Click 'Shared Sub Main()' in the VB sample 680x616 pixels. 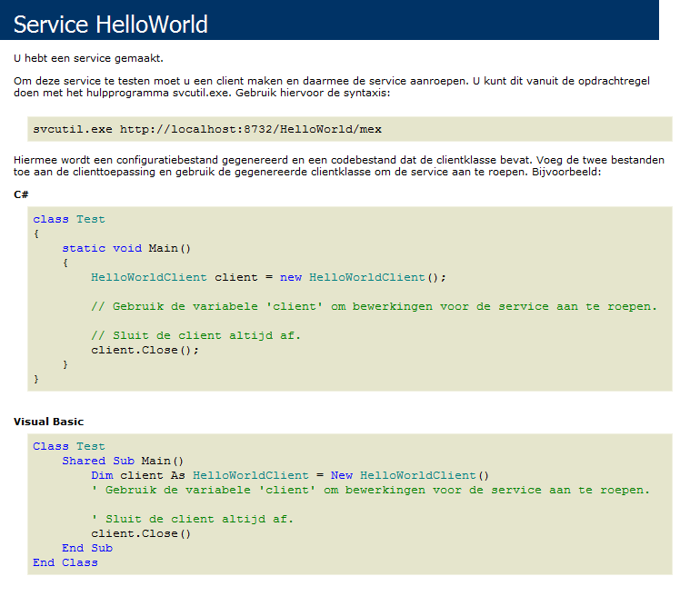pos(123,461)
